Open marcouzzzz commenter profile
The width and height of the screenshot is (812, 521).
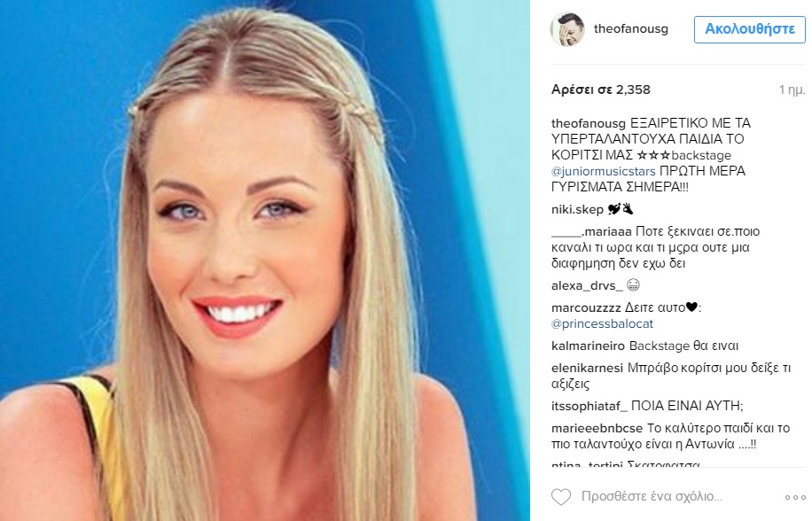click(586, 307)
